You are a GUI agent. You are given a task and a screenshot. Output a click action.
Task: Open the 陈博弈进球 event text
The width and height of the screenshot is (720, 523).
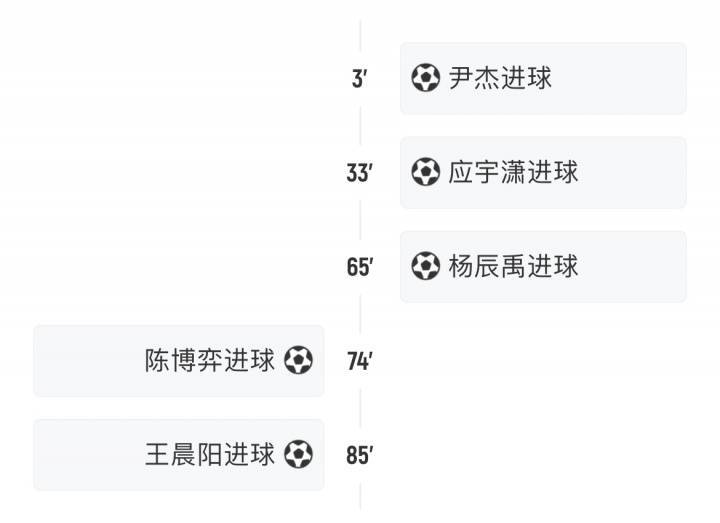pos(210,360)
